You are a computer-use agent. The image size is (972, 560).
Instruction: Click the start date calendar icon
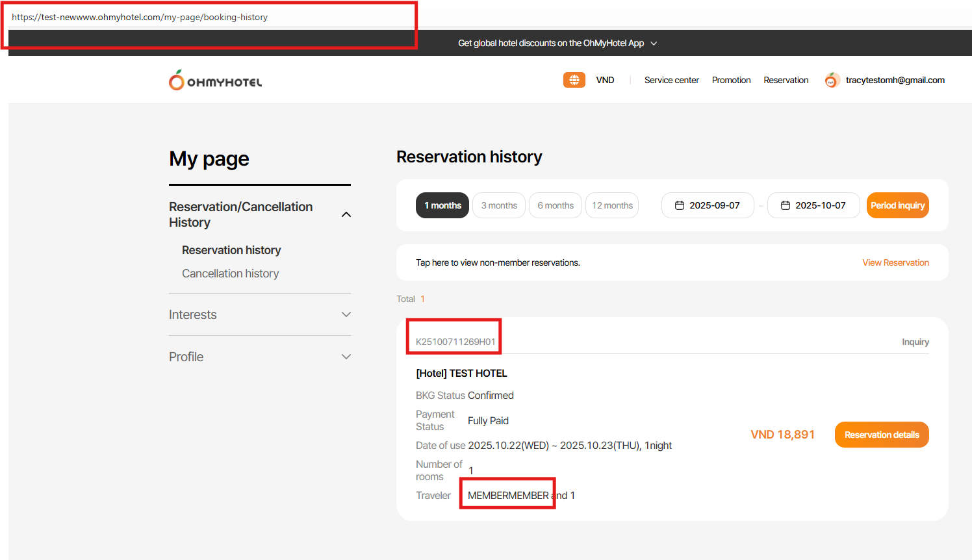pyautogui.click(x=680, y=205)
